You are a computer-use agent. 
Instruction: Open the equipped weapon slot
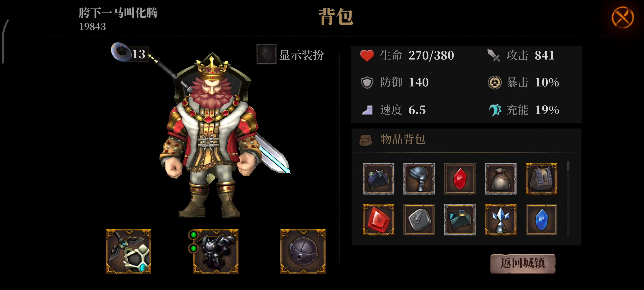coord(129,251)
